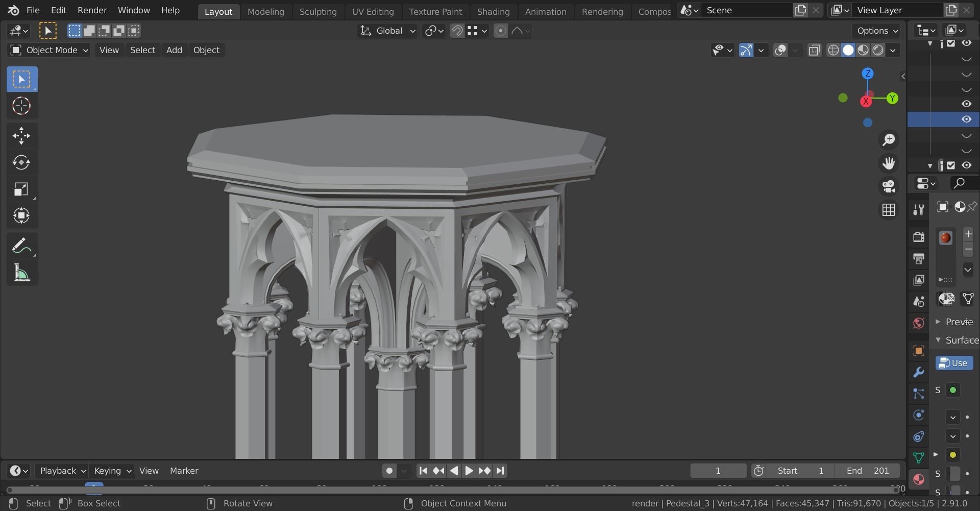This screenshot has height=511, width=980.
Task: Switch orthographic/perspective with grid gizmo
Action: click(889, 210)
